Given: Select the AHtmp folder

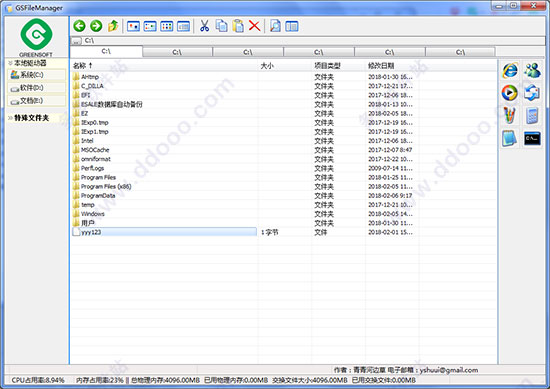Looking at the screenshot, I should click(90, 77).
